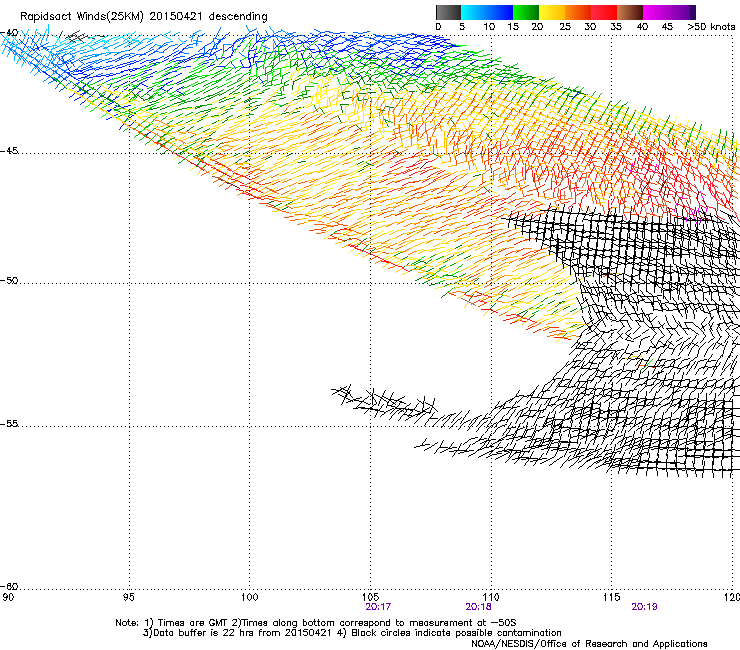Click longitude axis label 90
Viewport: 740px width, 650px height.
tap(8, 597)
